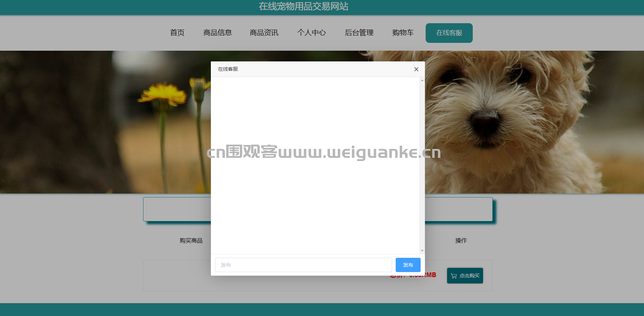Image resolution: width=644 pixels, height=316 pixels.
Task: Click the 点击购买 button label
Action: coord(470,276)
